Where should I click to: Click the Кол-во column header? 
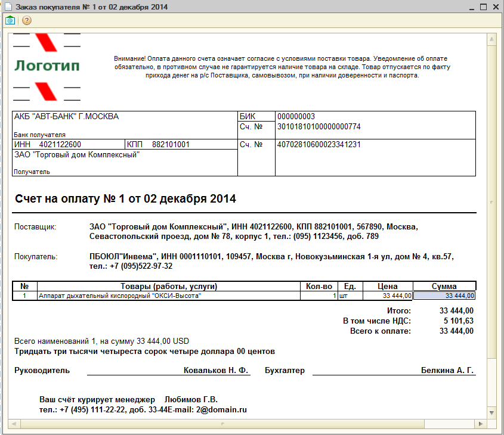[319, 286]
